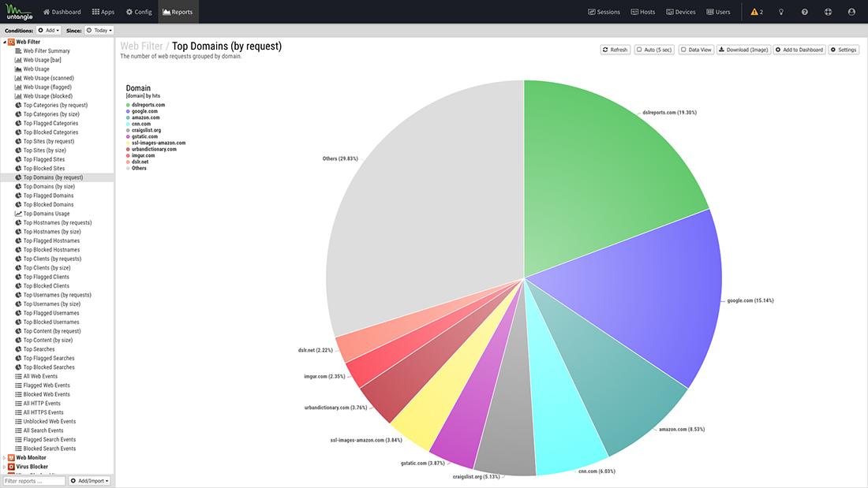The width and height of the screenshot is (868, 488).
Task: Click Add to Dashboard button
Action: [799, 50]
